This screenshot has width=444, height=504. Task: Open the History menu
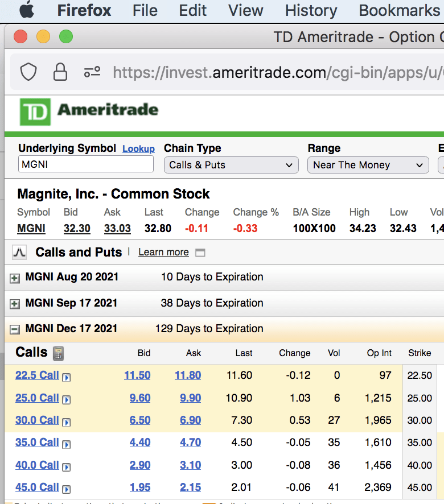click(311, 10)
